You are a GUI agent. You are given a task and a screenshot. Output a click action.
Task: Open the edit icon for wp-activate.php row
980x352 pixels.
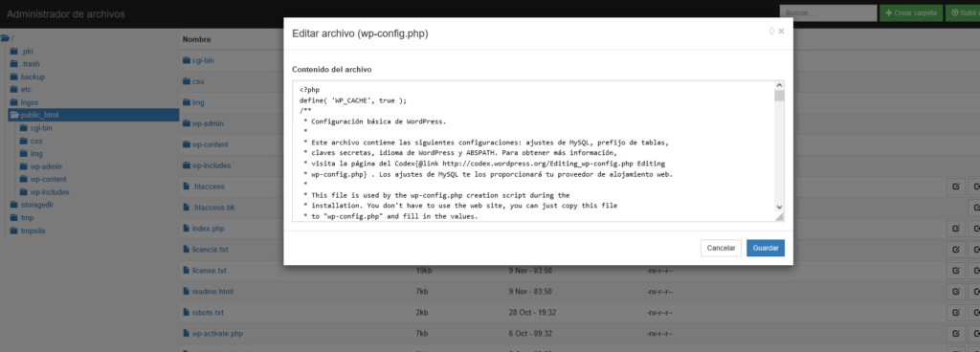(x=955, y=334)
